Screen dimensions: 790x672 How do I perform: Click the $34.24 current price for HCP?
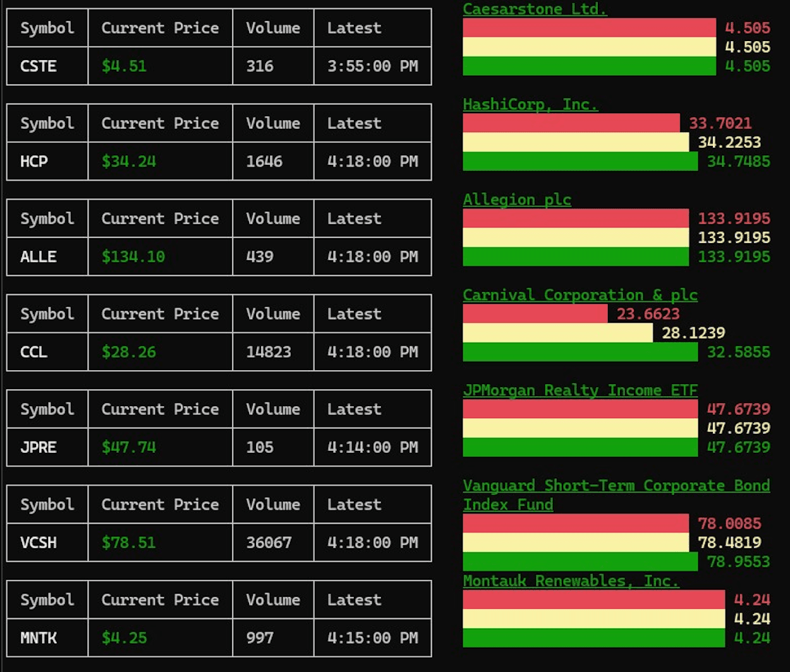(x=128, y=162)
